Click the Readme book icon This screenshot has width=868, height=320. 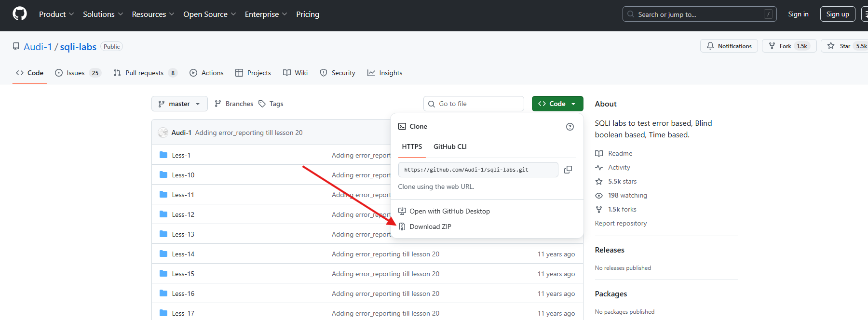pyautogui.click(x=599, y=153)
